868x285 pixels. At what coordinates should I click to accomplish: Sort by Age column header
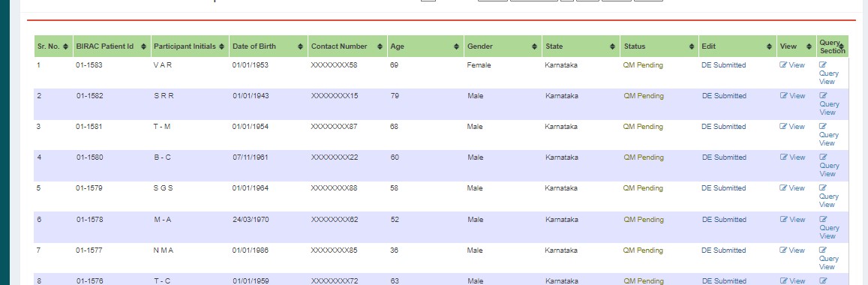click(425, 46)
